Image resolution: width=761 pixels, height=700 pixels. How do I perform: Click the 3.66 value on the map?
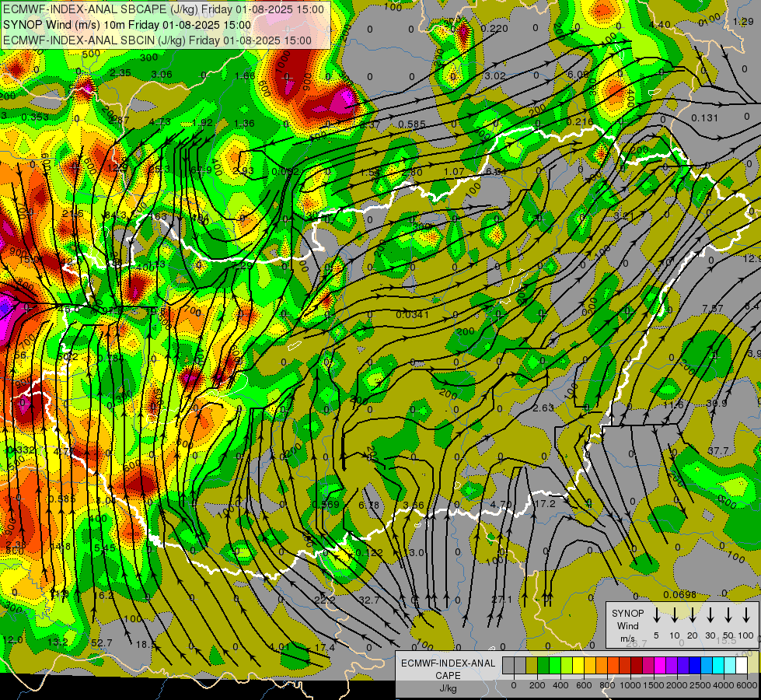coord(414,506)
